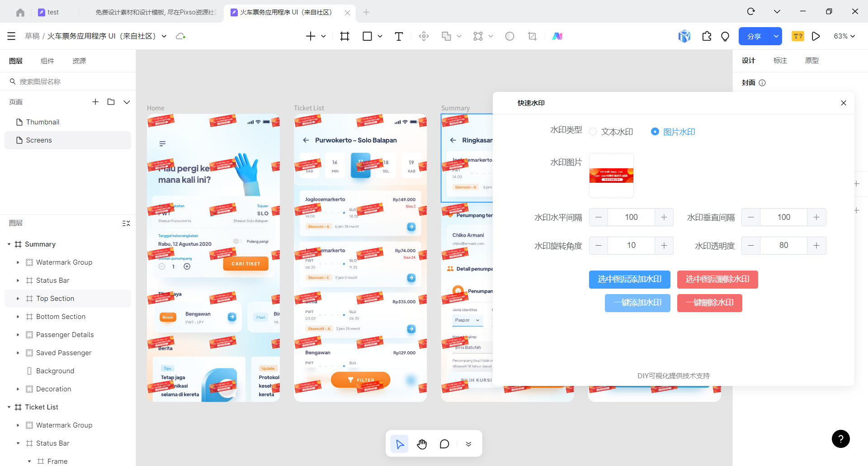This screenshot has height=466, width=868.
Task: Open the 63% zoom level dropdown
Action: (844, 36)
